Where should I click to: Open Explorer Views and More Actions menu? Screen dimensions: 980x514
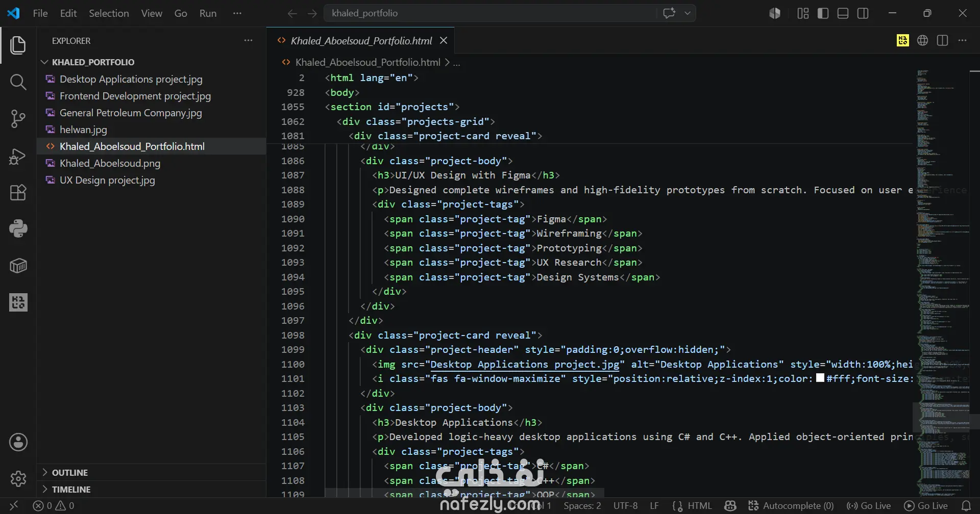click(x=248, y=40)
